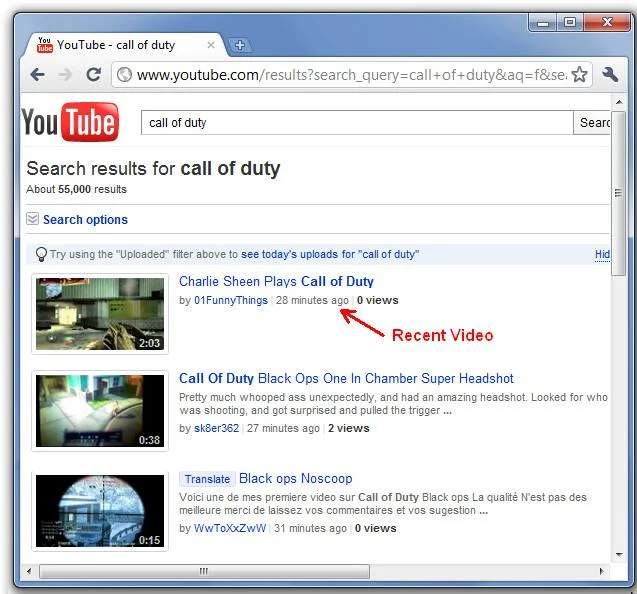Click the horizontal scrollbar right arrow

tap(602, 571)
